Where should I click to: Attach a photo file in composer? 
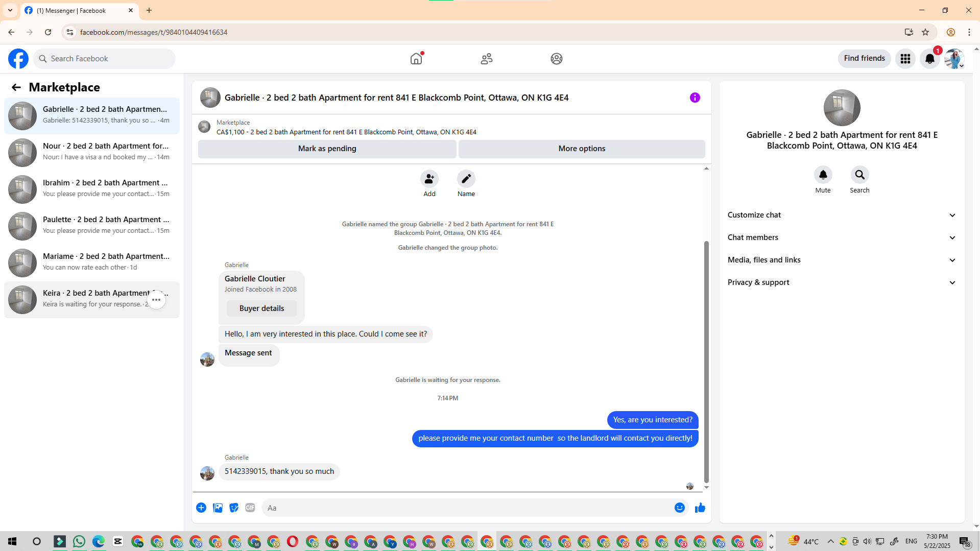click(x=218, y=508)
